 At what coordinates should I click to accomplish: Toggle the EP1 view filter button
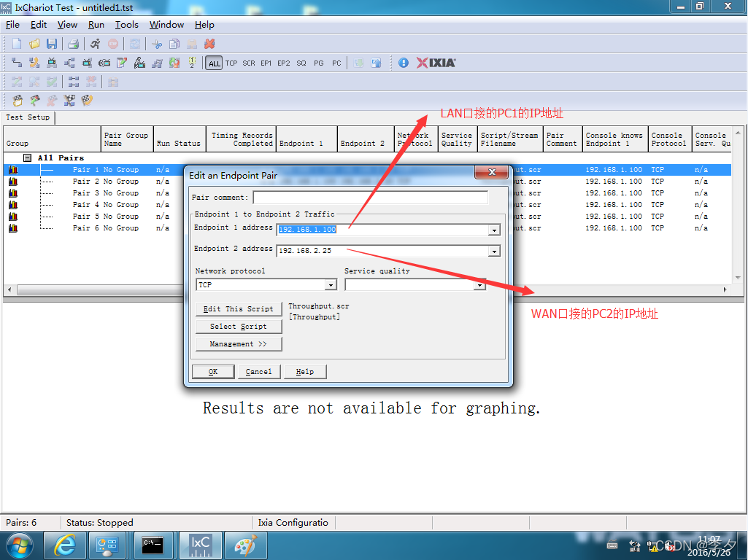pyautogui.click(x=266, y=63)
